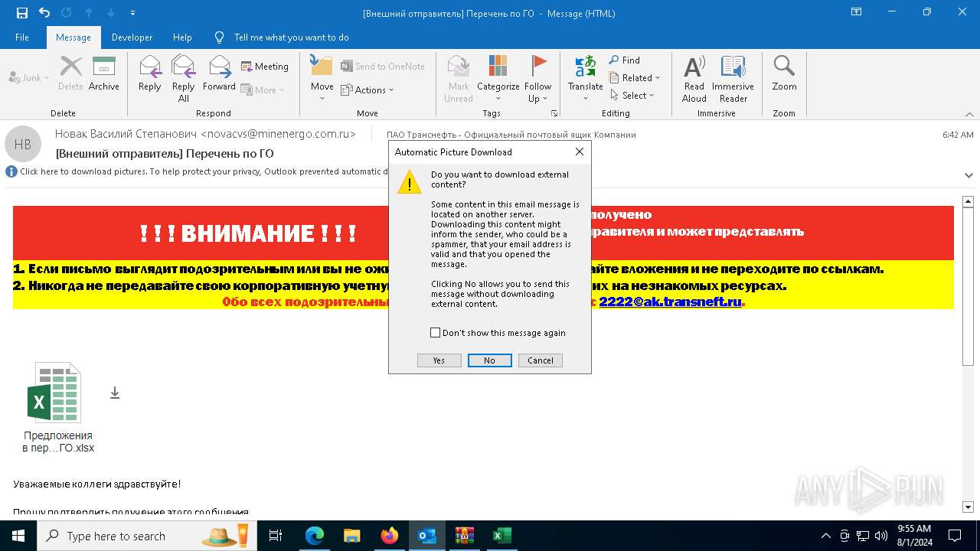The width and height of the screenshot is (980, 551).
Task: Click the Excel taskbar icon
Action: pos(502,536)
